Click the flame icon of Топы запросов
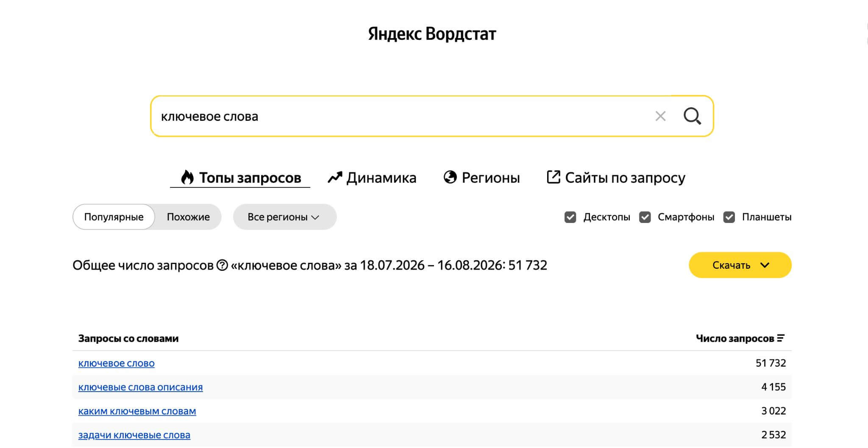The width and height of the screenshot is (868, 448). pos(187,178)
